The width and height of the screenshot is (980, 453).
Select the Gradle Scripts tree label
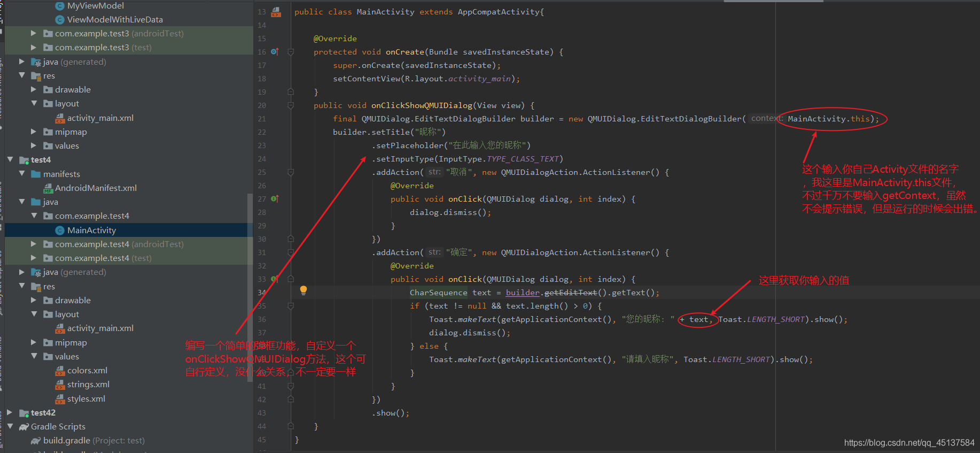58,427
